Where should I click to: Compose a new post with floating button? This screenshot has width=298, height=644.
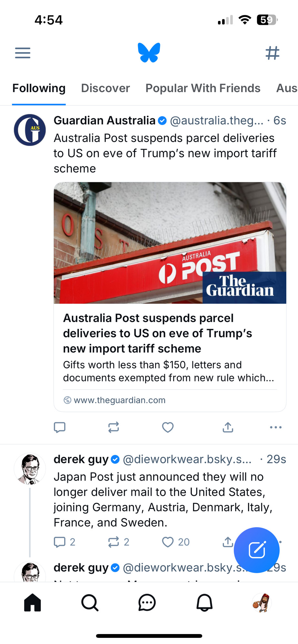[x=257, y=550]
